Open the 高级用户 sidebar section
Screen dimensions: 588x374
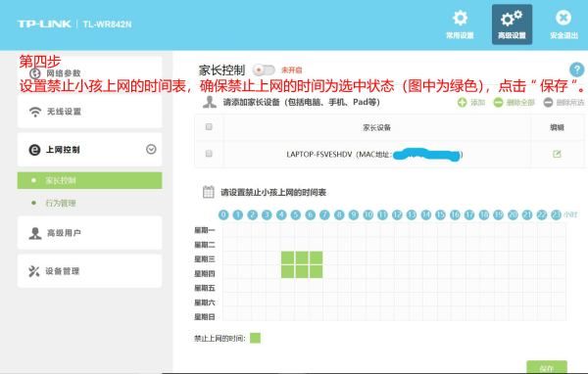click(89, 233)
